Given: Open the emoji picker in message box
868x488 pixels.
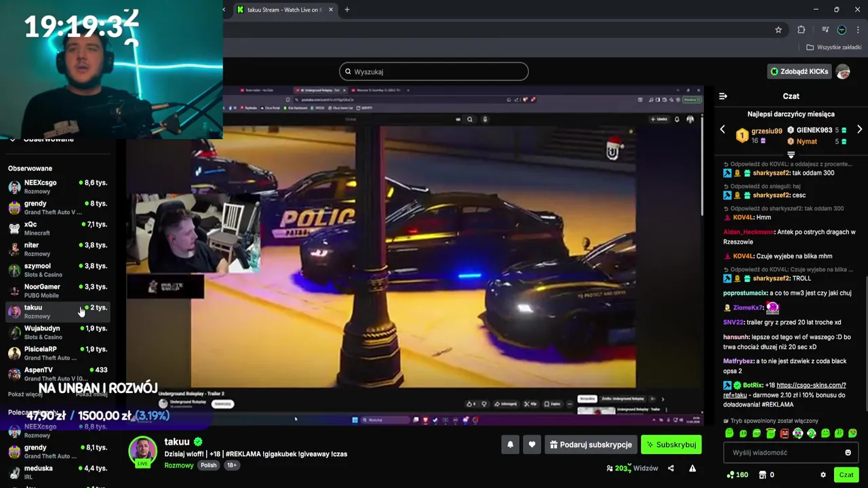Looking at the screenshot, I should pyautogui.click(x=848, y=453).
